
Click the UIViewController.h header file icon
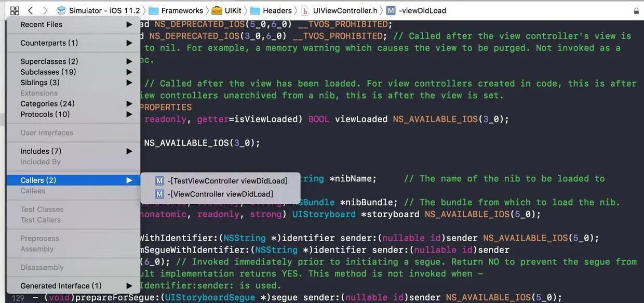tap(305, 10)
